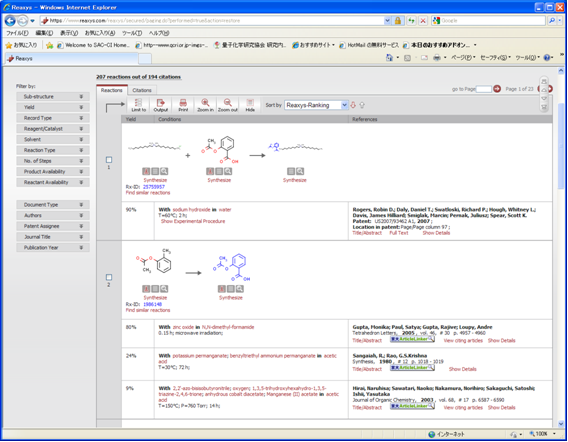Click the Reaxys browser tab
Screen dimensions: 568x442
click(72, 58)
